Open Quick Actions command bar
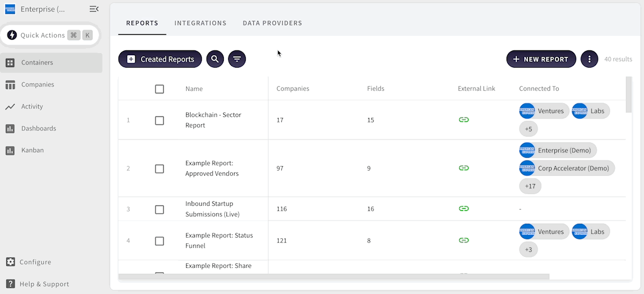This screenshot has height=294, width=644. point(50,35)
